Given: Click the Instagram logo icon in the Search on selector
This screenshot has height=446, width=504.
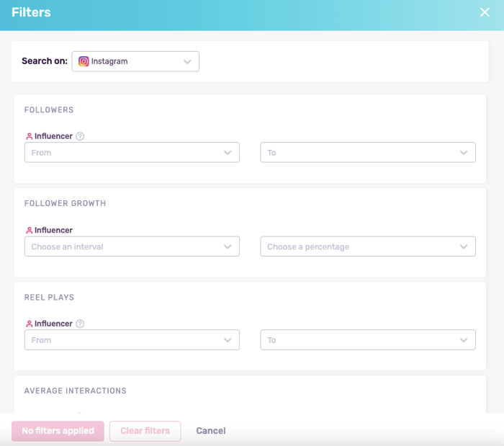Looking at the screenshot, I should pyautogui.click(x=84, y=61).
